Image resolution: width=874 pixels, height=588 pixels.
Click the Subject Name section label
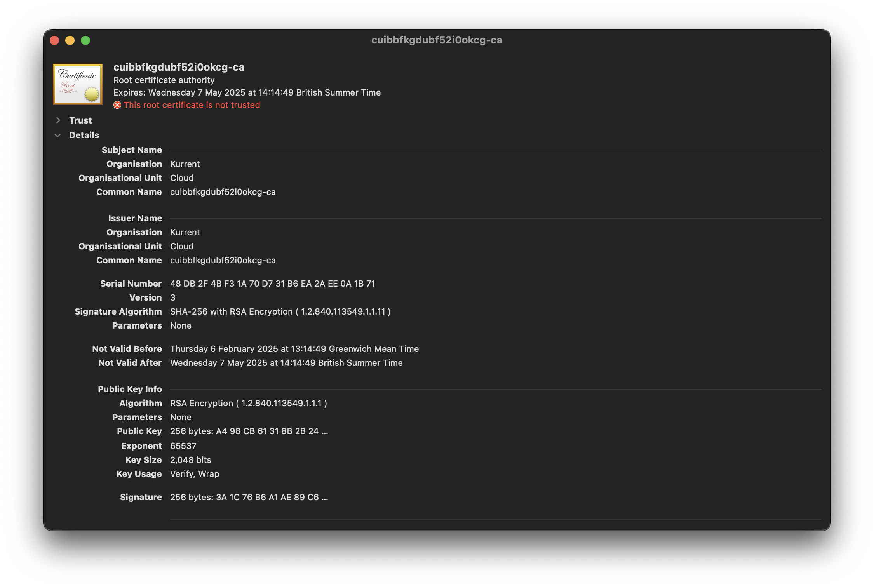[131, 150]
